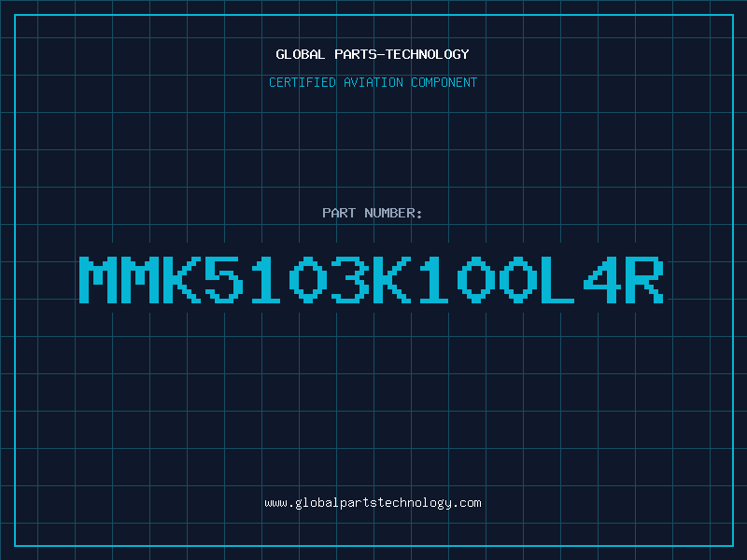Click the .com ending of the website URL
Viewport: 747px width, 560px height.
(x=466, y=503)
